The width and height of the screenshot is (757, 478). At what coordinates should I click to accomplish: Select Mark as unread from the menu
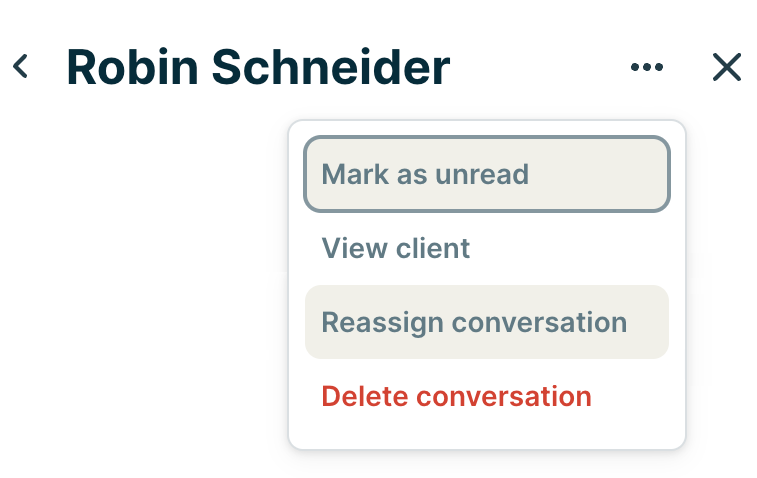coord(486,175)
